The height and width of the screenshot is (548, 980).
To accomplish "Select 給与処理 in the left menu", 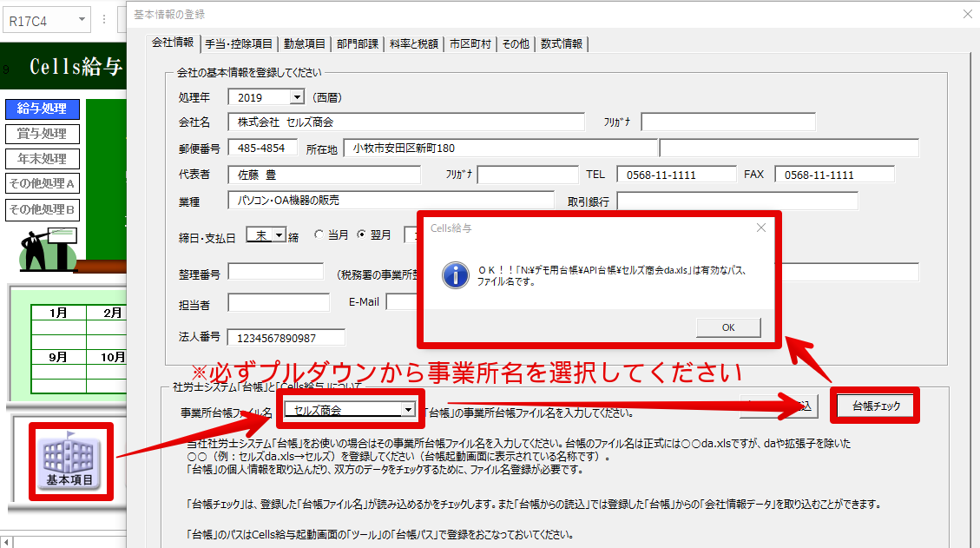I will 43,109.
